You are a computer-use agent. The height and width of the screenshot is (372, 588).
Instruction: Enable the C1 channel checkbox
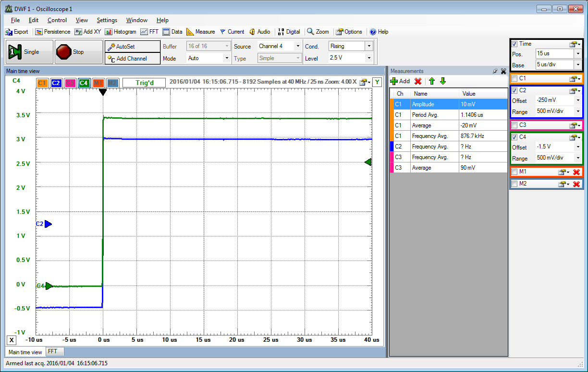pos(514,78)
